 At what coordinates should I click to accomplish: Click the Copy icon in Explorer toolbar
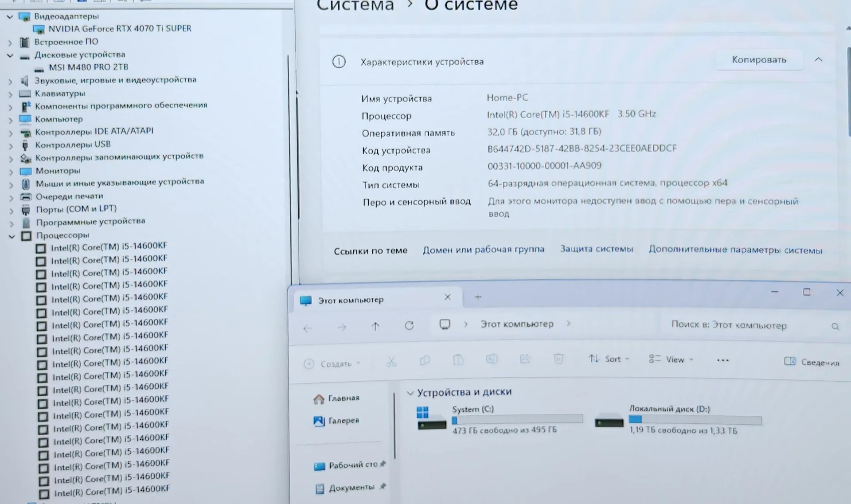tap(425, 360)
